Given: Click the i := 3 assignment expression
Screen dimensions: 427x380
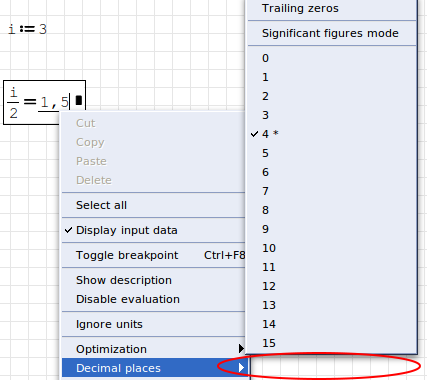Looking at the screenshot, I should pyautogui.click(x=28, y=29).
